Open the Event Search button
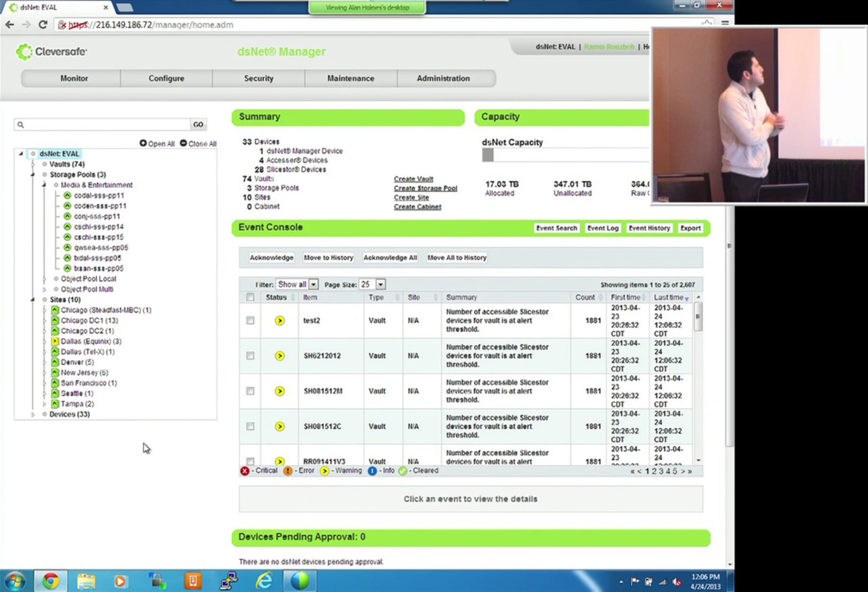The width and height of the screenshot is (868, 592). [x=557, y=228]
